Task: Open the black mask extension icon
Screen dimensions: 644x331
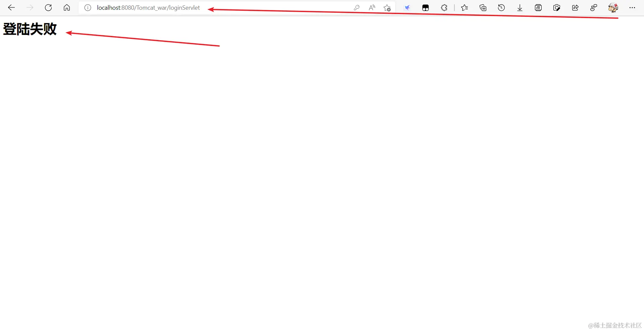Action: tap(426, 8)
